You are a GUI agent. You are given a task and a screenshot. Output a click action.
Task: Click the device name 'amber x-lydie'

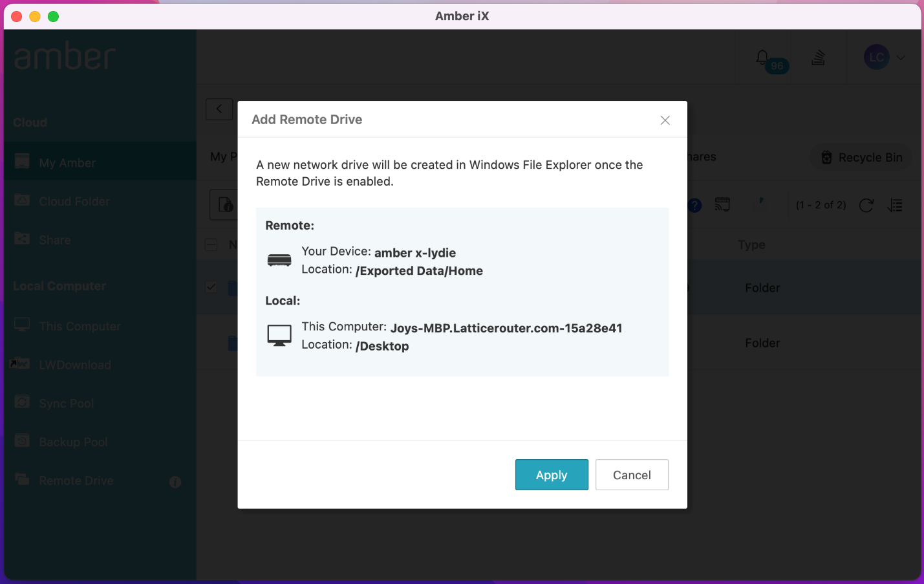coord(415,253)
